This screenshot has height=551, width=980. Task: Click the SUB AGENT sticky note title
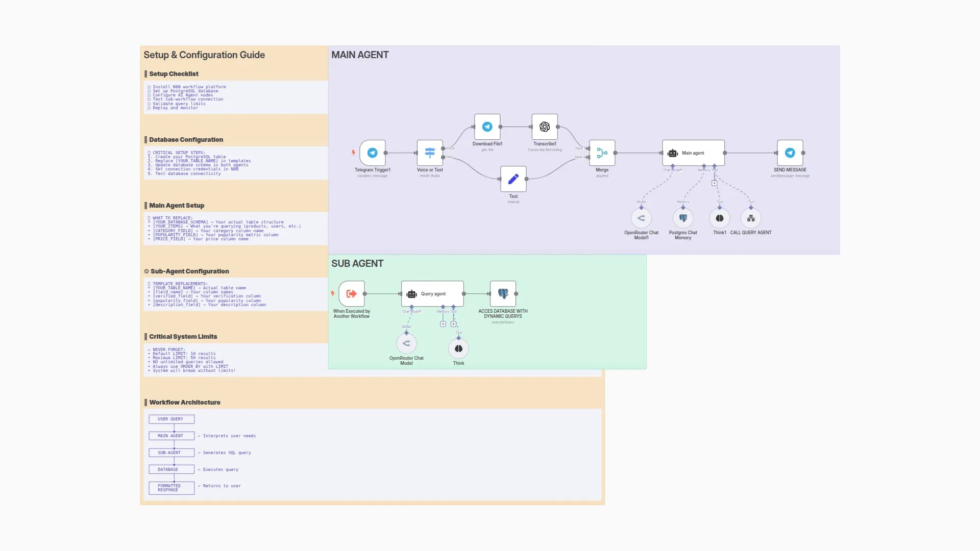(x=357, y=263)
